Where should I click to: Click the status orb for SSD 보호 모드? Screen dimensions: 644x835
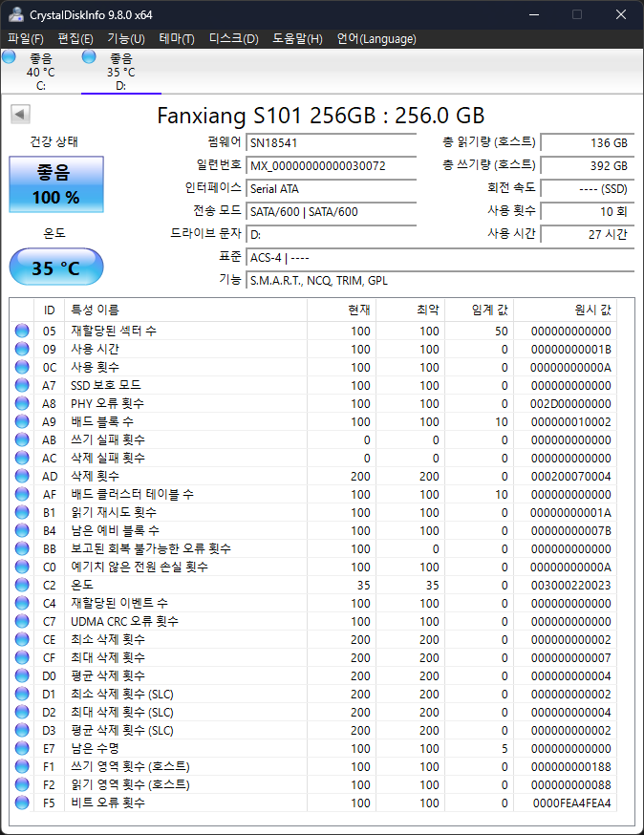pos(22,385)
